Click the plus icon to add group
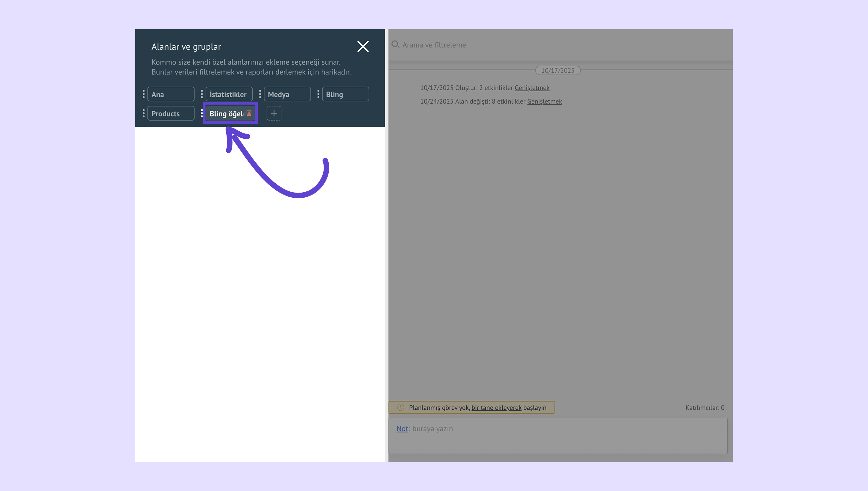Screen dimensions: 868x491 point(274,113)
